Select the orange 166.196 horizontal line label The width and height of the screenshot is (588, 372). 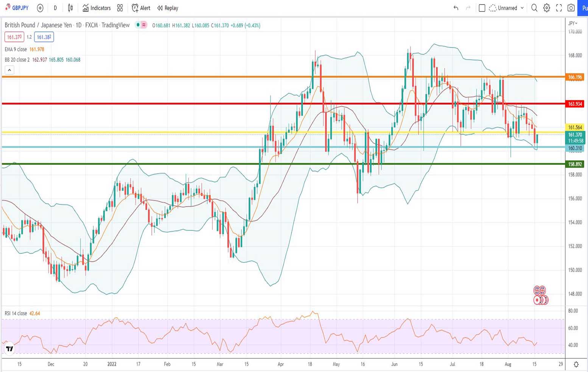(575, 77)
